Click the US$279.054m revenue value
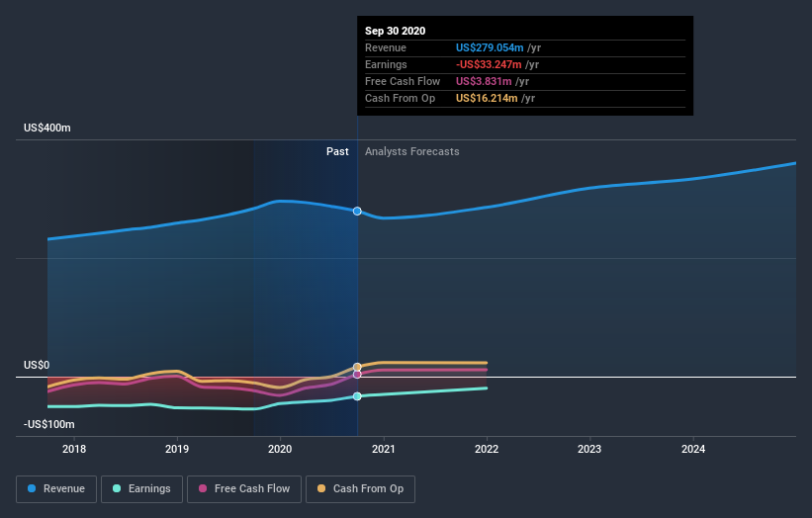Screen dimensions: 812x518 pyautogui.click(x=490, y=47)
